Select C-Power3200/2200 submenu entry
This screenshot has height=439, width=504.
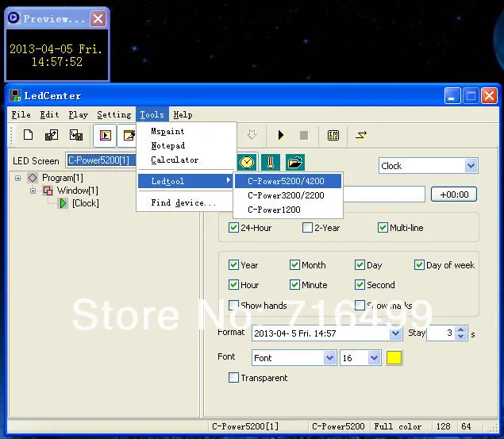point(286,195)
